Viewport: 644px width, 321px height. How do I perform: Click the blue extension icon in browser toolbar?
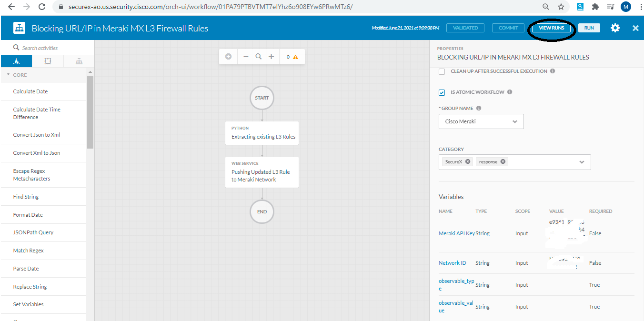(x=580, y=7)
